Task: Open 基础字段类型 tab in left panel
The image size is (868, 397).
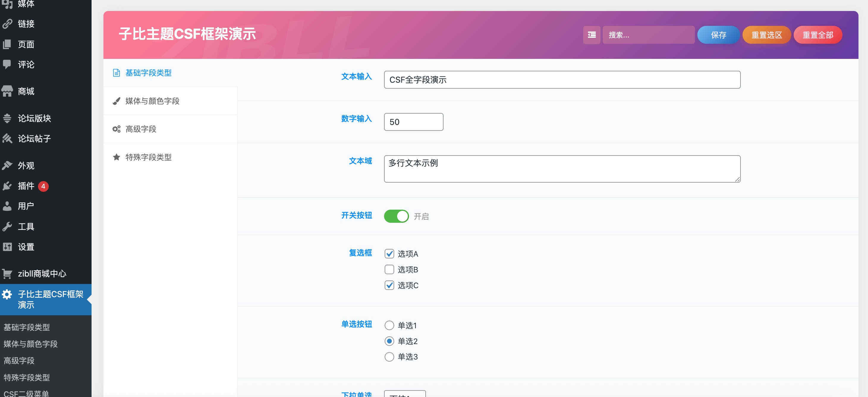Action: pos(148,73)
